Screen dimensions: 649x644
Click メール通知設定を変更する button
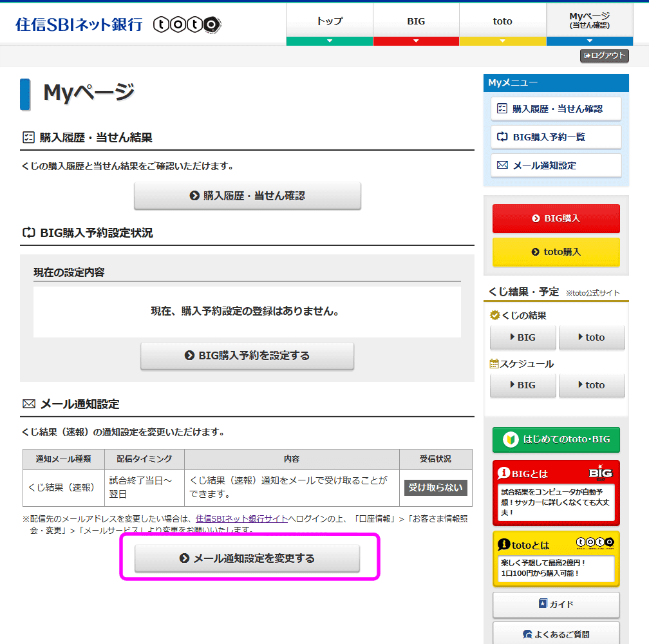247,558
